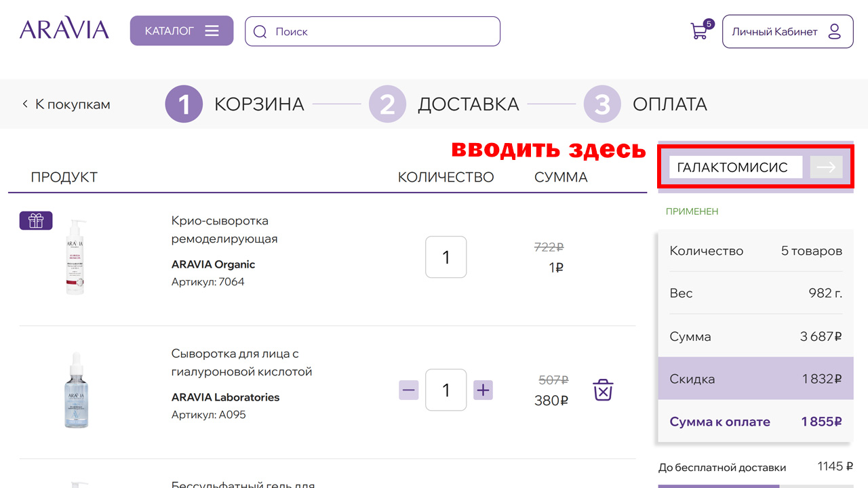The width and height of the screenshot is (868, 488).
Task: Open Крио-сыворотка ремоделирующая product link
Action: [224, 230]
